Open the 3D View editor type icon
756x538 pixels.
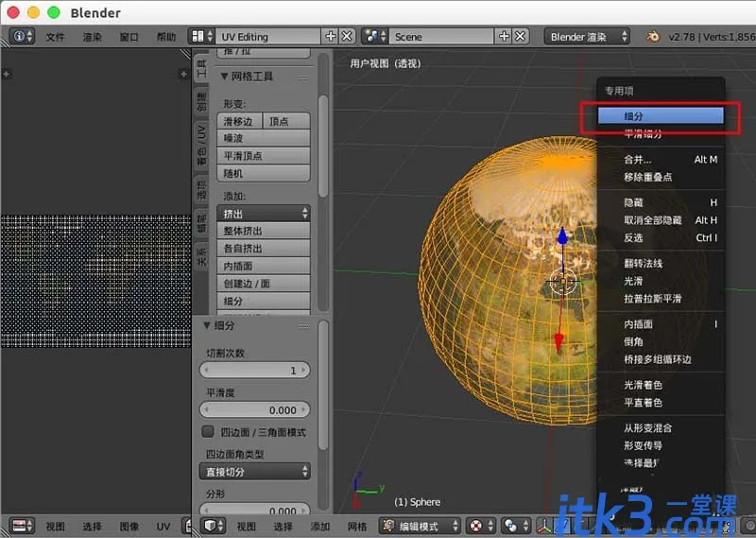[215, 526]
